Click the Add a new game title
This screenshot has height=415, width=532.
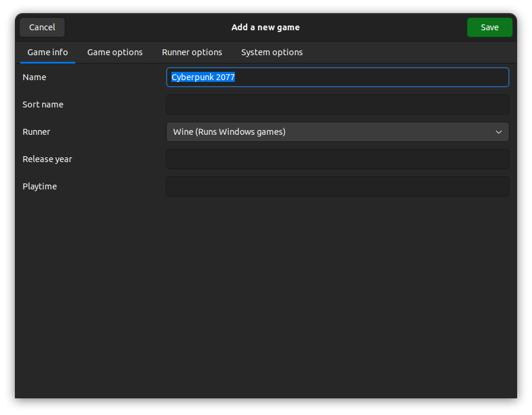tap(265, 27)
